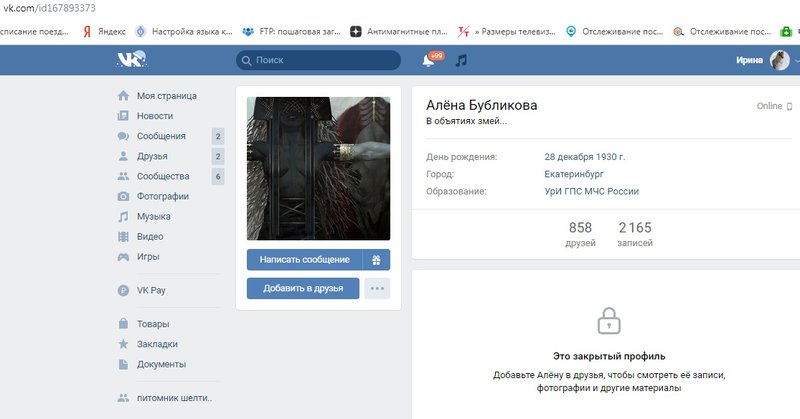
Task: Open the music note icon in the header
Action: 461,61
